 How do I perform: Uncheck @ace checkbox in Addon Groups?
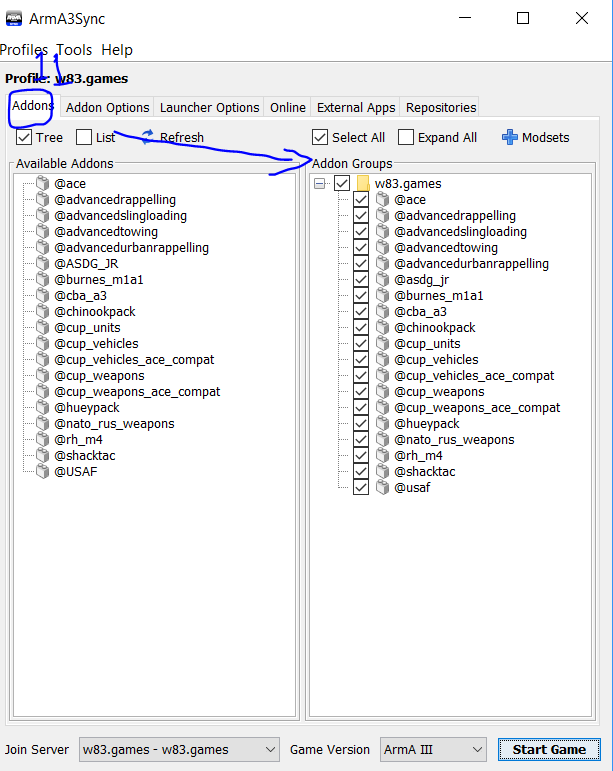click(361, 200)
